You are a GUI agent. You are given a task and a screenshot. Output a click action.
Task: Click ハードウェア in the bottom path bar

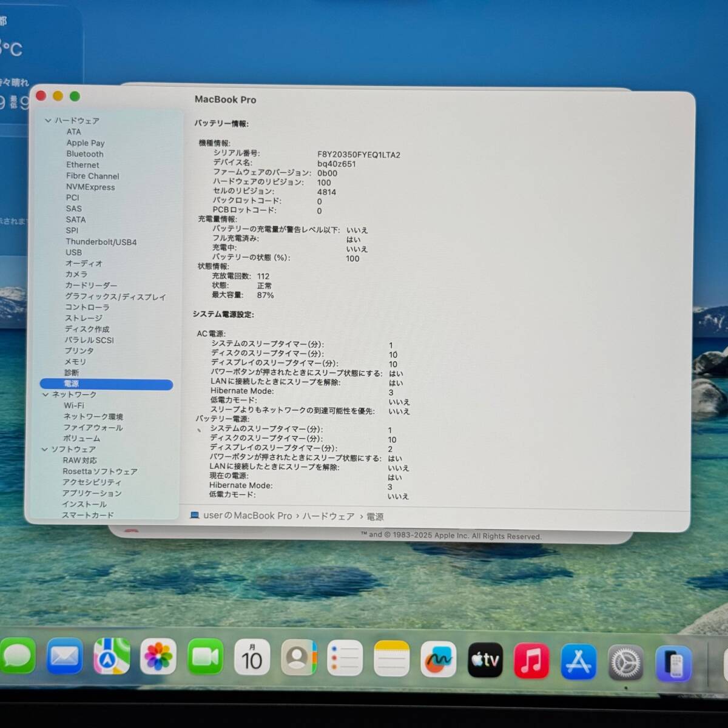[328, 516]
